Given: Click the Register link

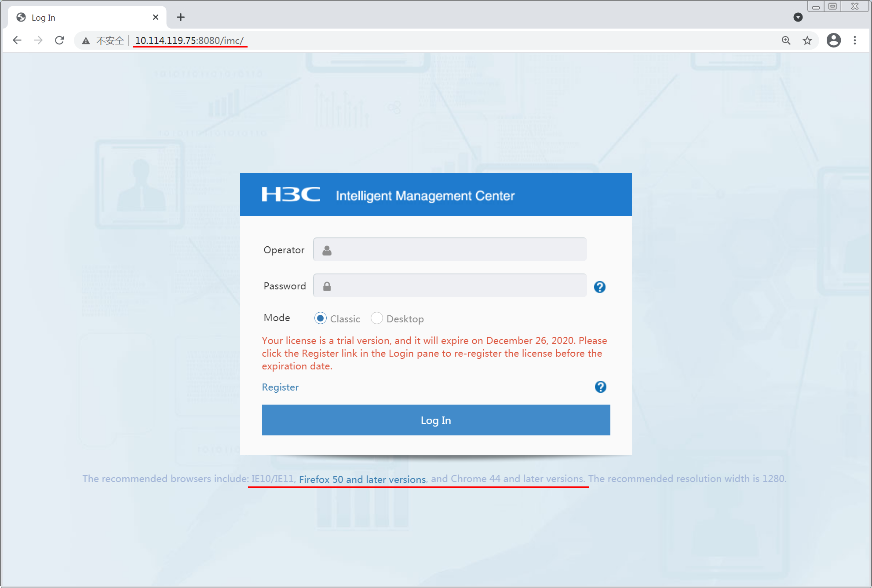Looking at the screenshot, I should (x=280, y=387).
